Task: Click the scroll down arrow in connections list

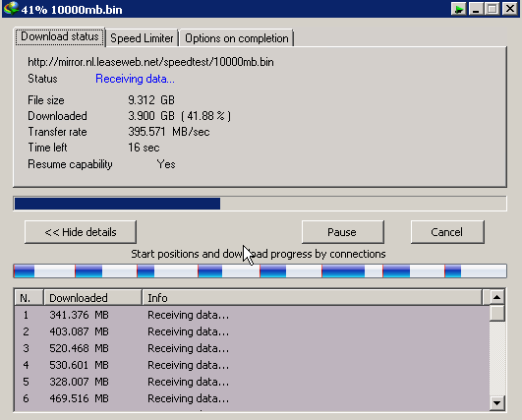Action: 497,403
